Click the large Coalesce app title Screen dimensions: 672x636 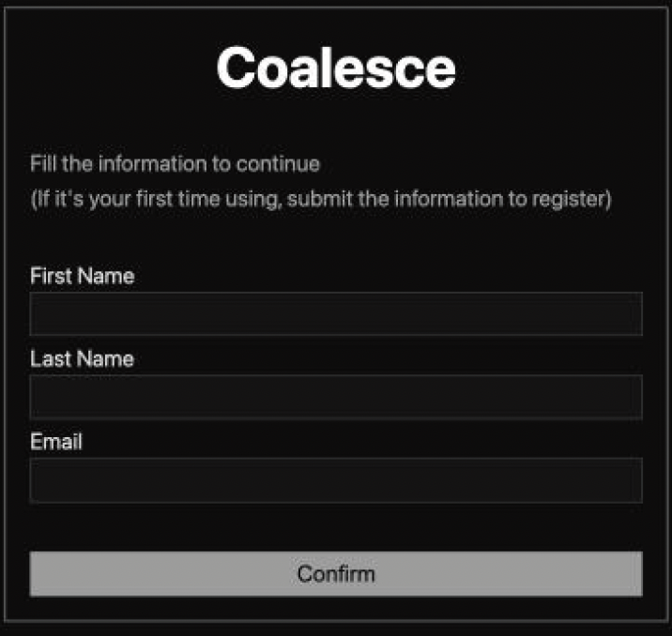[x=336, y=68]
